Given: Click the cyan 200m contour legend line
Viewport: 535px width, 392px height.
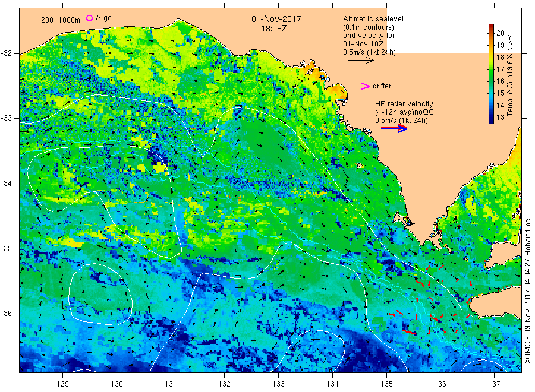Looking at the screenshot, I should pyautogui.click(x=49, y=25).
